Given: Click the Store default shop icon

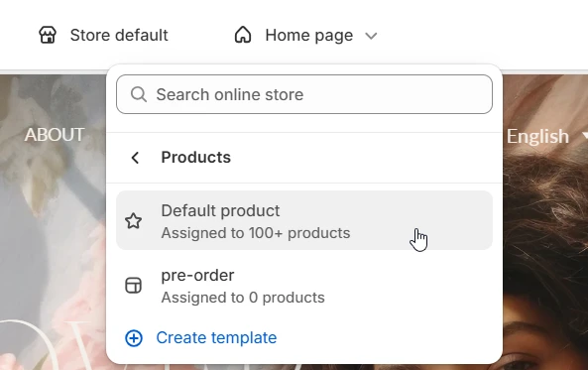Looking at the screenshot, I should click(48, 36).
